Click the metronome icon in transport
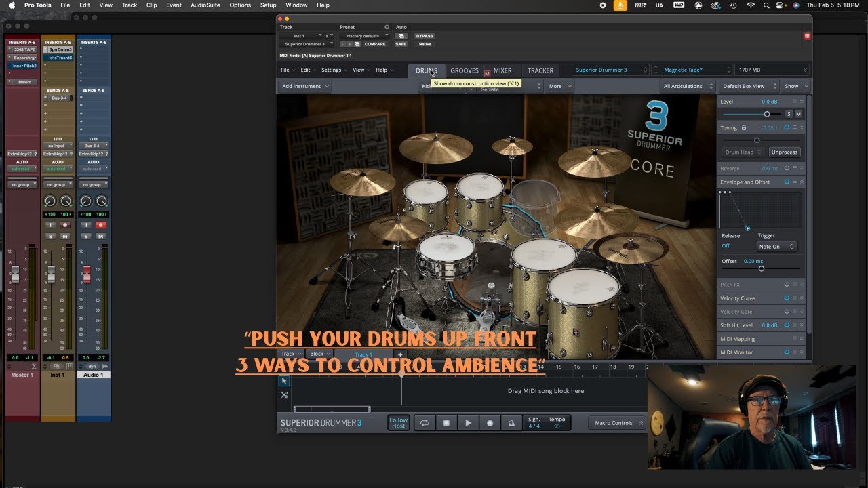Screen dimensions: 868x488 pos(511,423)
